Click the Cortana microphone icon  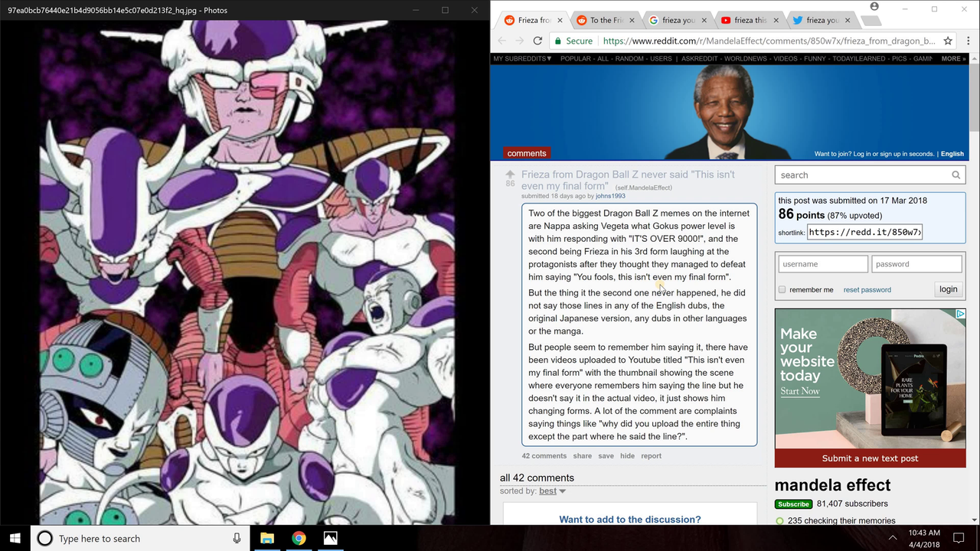click(x=237, y=538)
